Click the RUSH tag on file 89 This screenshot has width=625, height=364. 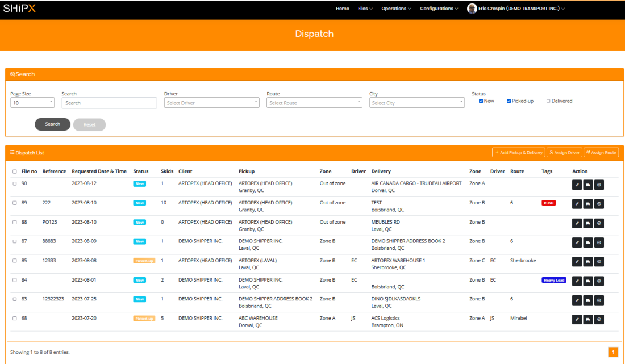point(548,203)
